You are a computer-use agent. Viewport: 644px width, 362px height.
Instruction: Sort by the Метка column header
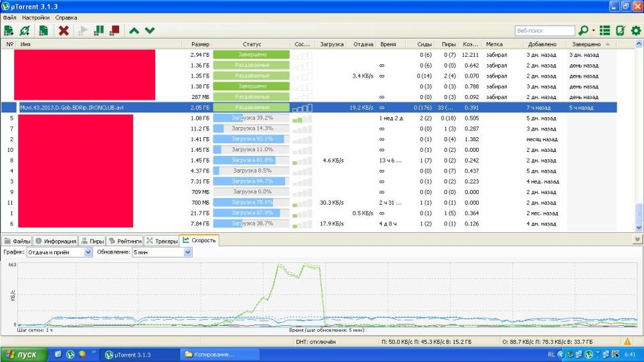coord(502,44)
